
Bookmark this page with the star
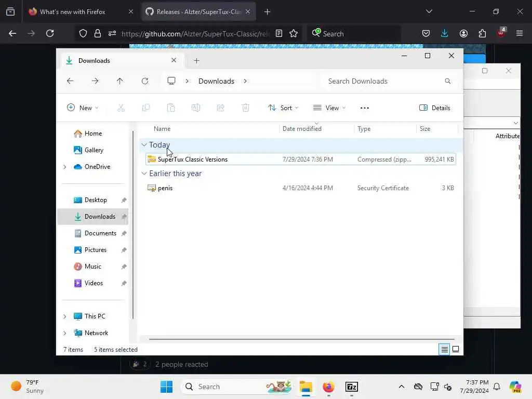[294, 33]
